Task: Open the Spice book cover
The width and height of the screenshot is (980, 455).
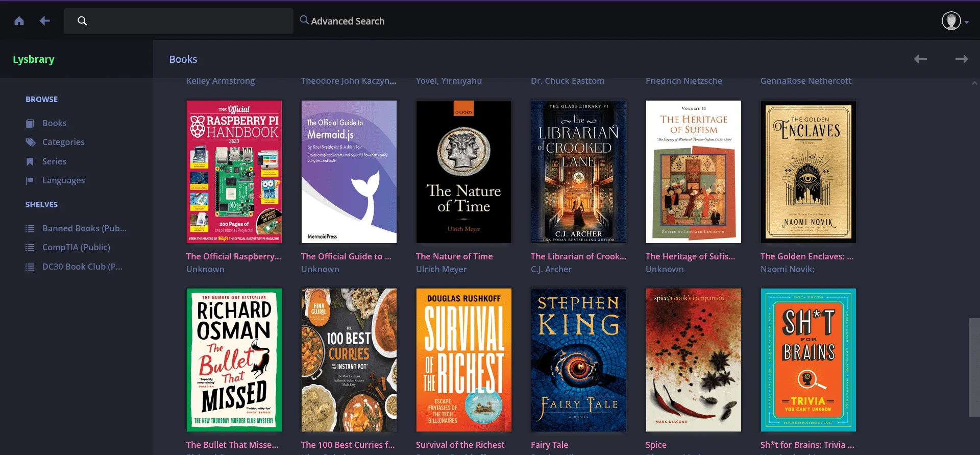Action: (x=694, y=360)
